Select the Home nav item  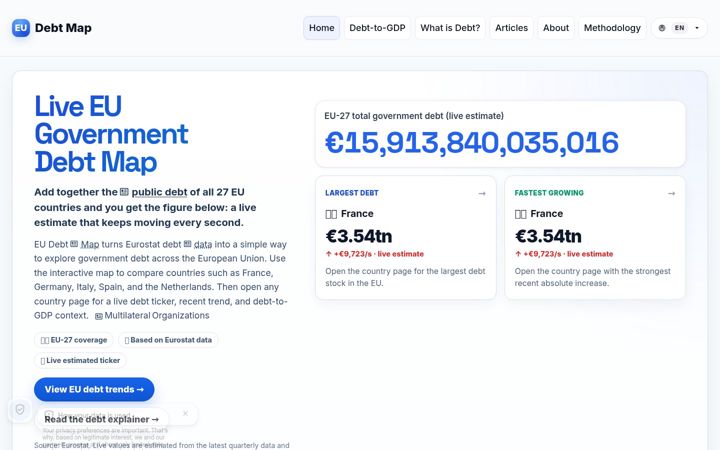coord(321,28)
